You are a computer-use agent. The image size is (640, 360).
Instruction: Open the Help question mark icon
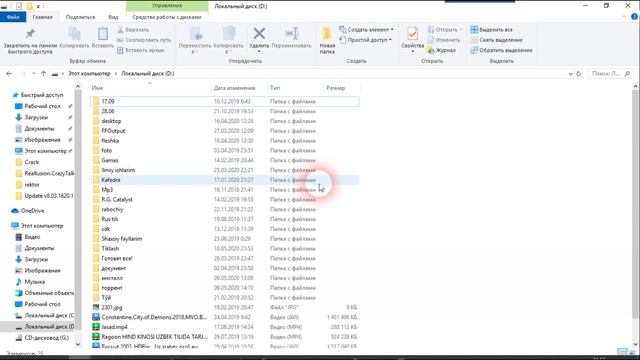(634, 17)
